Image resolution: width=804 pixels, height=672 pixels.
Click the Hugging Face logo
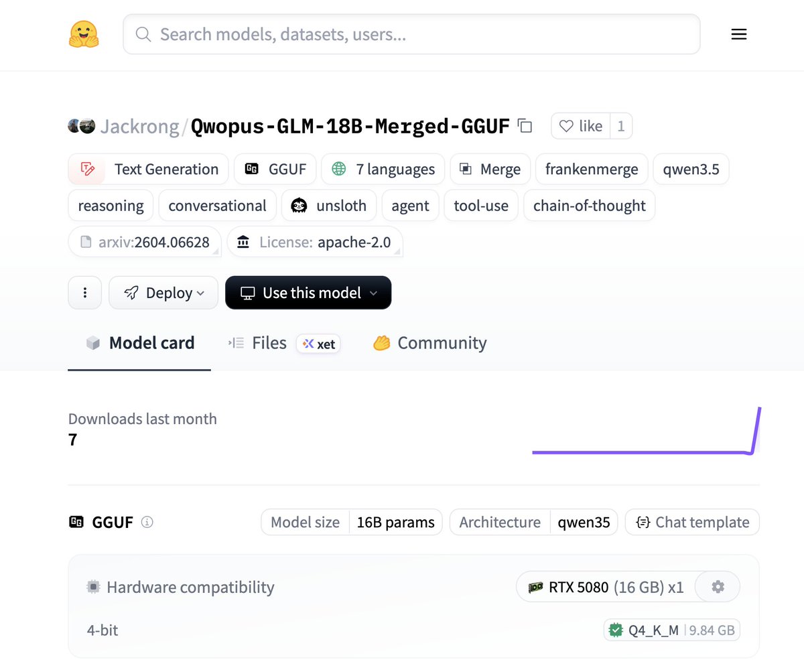[x=84, y=34]
